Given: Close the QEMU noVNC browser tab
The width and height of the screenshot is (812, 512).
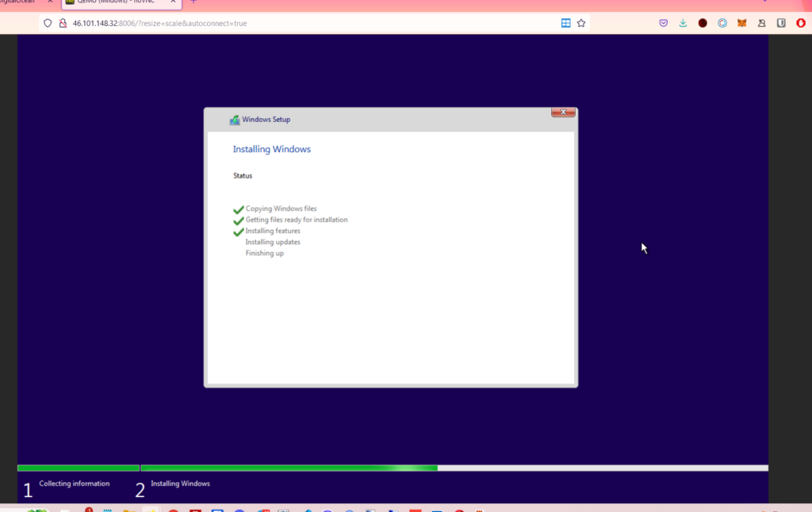Looking at the screenshot, I should click(x=173, y=2).
